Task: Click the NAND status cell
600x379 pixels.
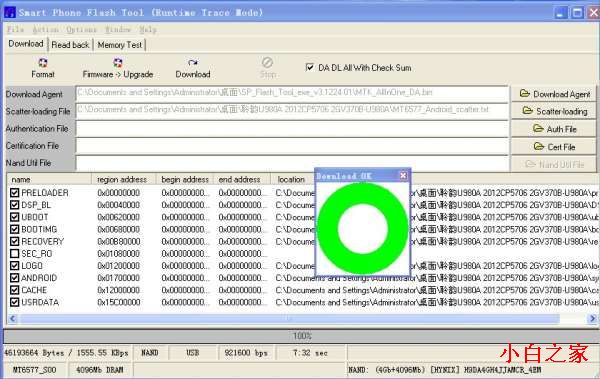Action: (150, 353)
